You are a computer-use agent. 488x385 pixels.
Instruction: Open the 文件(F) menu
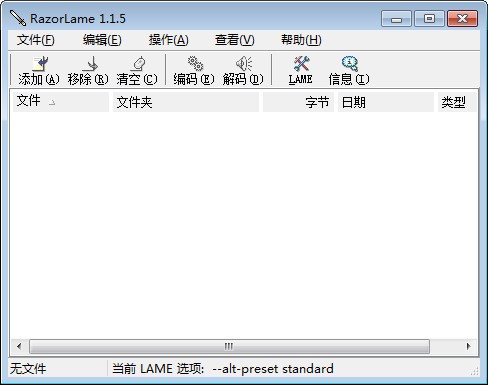36,40
